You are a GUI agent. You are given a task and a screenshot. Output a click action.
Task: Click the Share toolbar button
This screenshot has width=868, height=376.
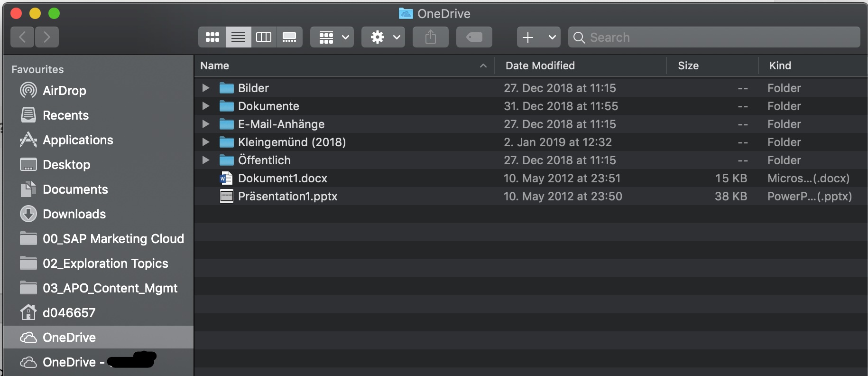click(x=431, y=37)
